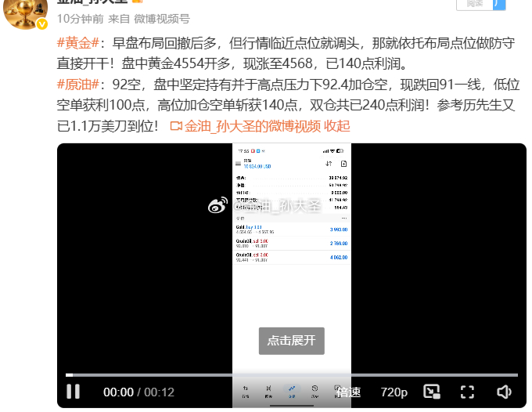Click the hamburger menu icon in phone video
The image size is (532, 412).
pyautogui.click(x=238, y=164)
